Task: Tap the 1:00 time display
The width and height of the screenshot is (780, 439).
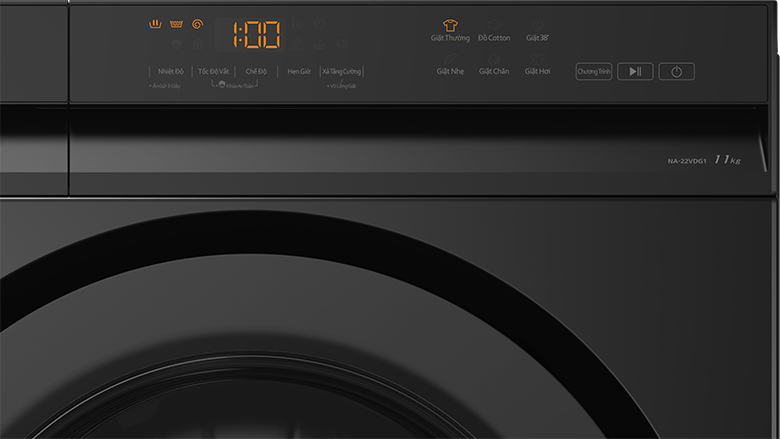Action: [256, 34]
